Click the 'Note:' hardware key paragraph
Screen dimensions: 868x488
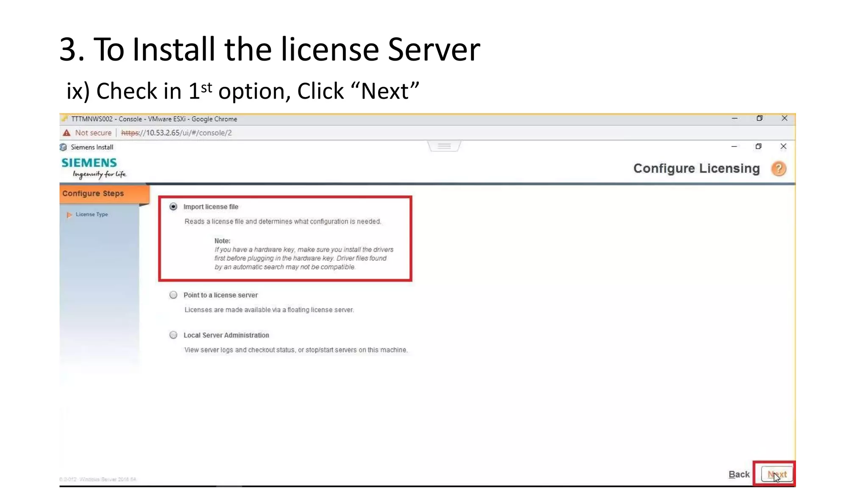303,254
